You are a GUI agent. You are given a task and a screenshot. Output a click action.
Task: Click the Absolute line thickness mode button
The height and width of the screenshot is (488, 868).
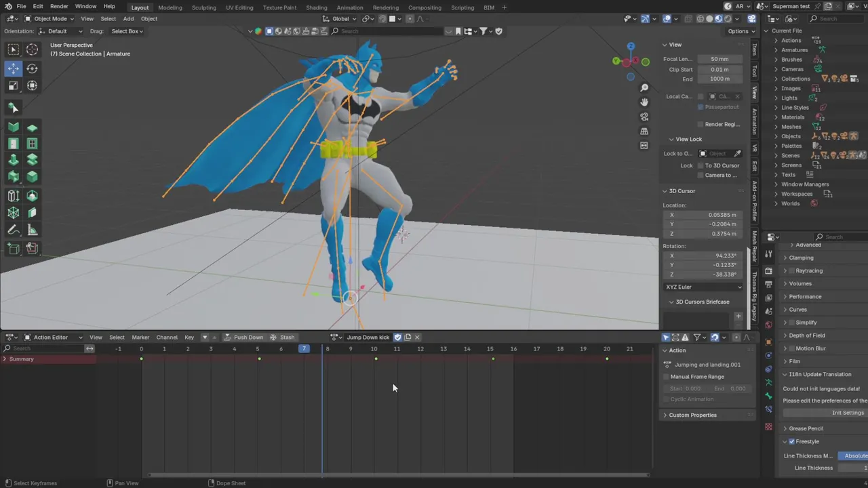tap(853, 455)
